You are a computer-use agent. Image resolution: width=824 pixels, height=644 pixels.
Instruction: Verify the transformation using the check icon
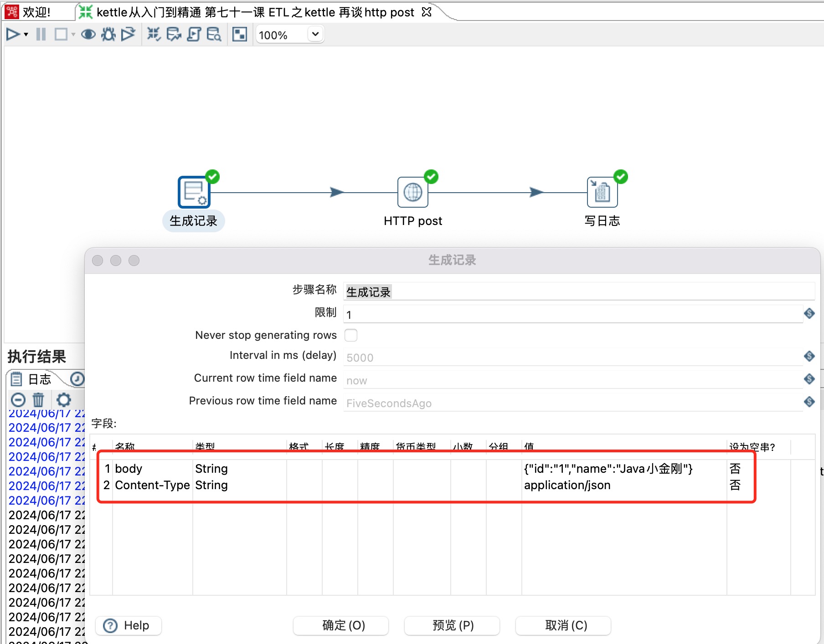tap(154, 34)
